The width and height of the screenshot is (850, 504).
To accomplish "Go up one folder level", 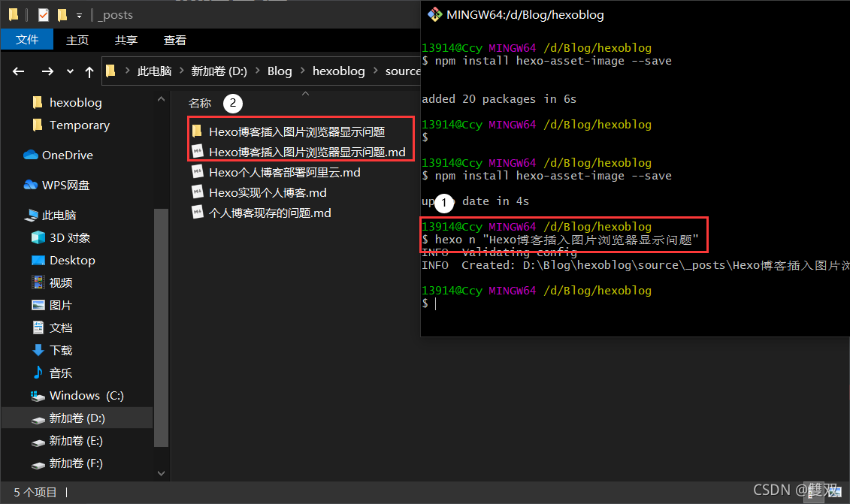I will click(x=89, y=71).
